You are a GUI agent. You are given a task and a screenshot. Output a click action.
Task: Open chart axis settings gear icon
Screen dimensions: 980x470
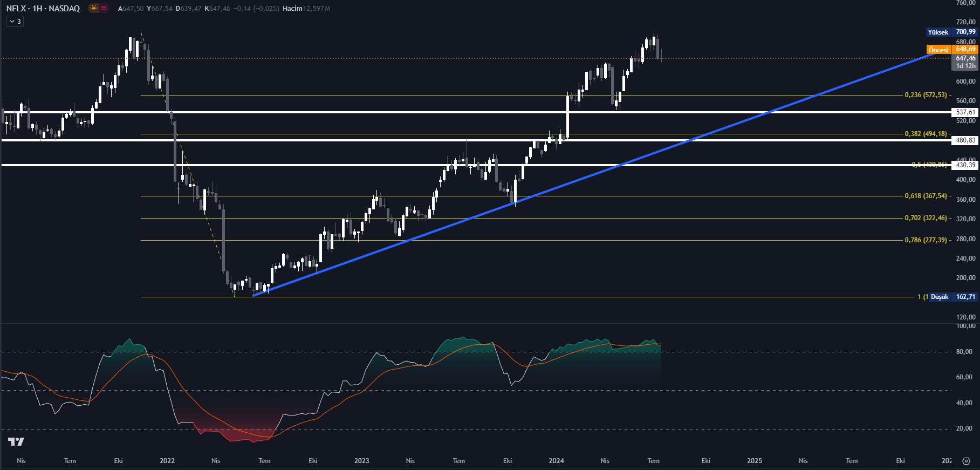click(966, 461)
